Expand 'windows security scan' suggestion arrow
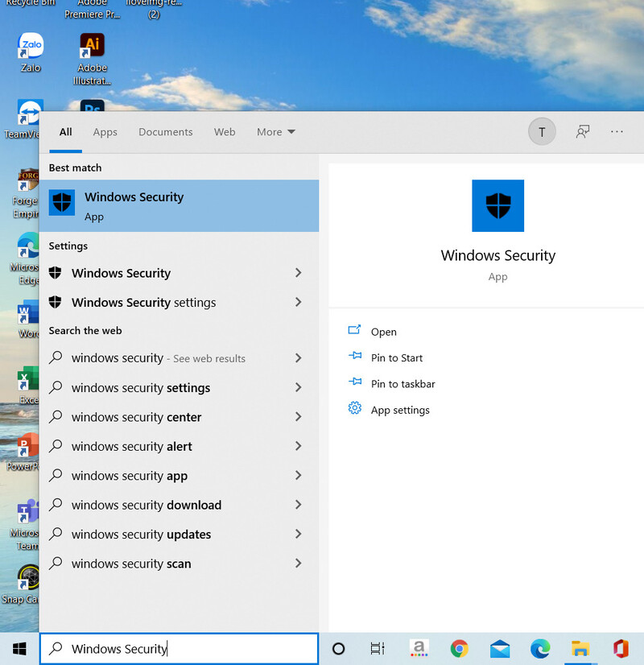 [299, 564]
